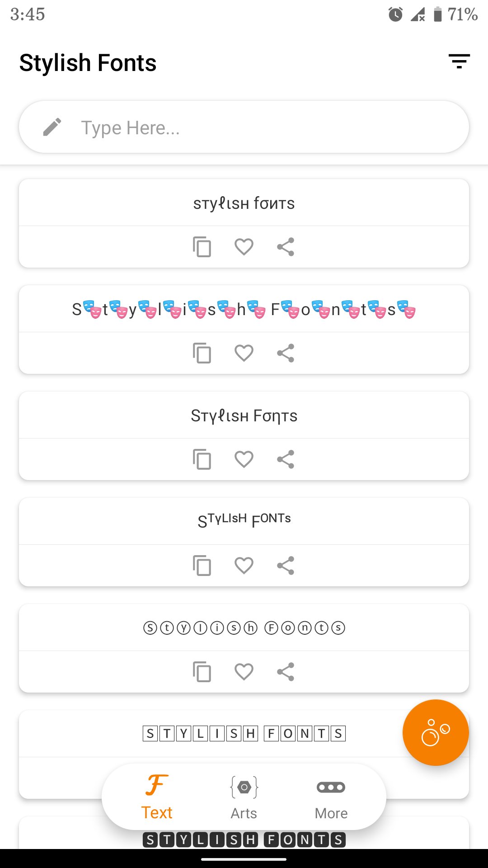The image size is (488, 868).
Task: Share the first font style
Action: pos(286,247)
